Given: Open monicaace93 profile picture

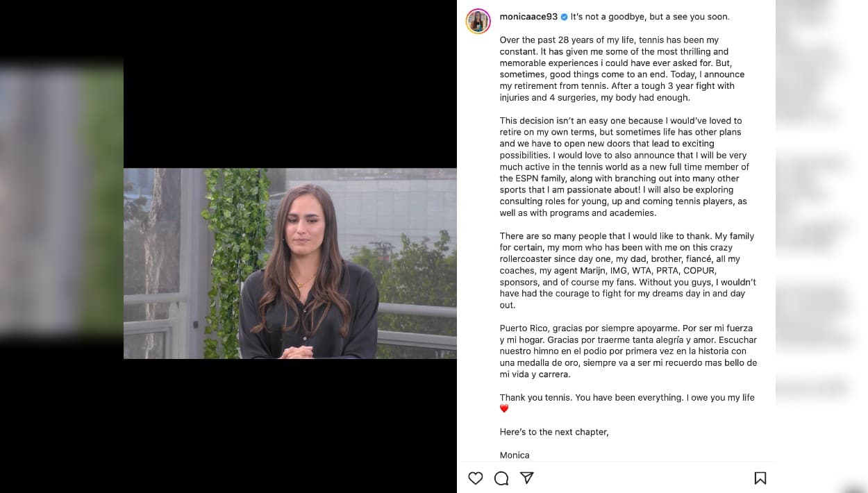Looking at the screenshot, I should [x=478, y=22].
